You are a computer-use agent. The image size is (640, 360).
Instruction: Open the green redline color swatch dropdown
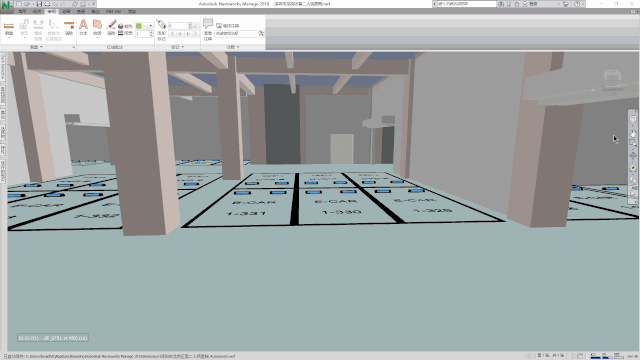[x=144, y=26]
